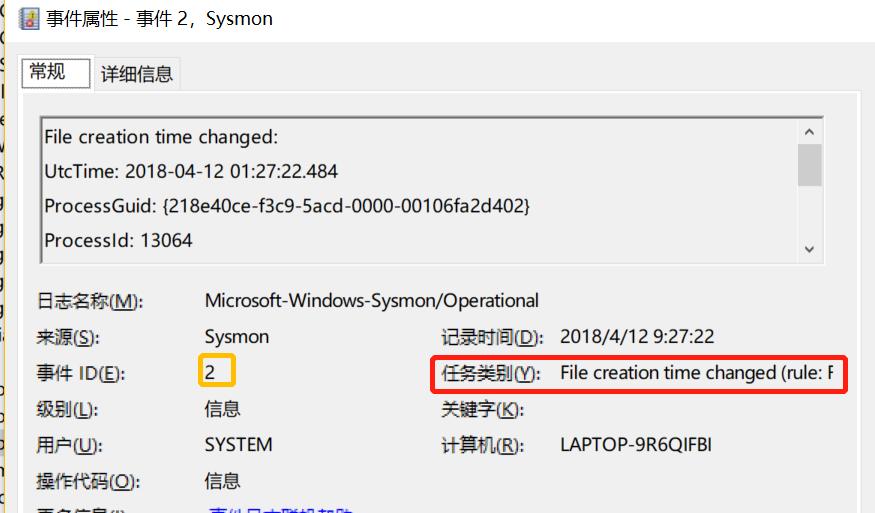The width and height of the screenshot is (875, 513).
Task: Open the event log online help link
Action: (x=280, y=509)
